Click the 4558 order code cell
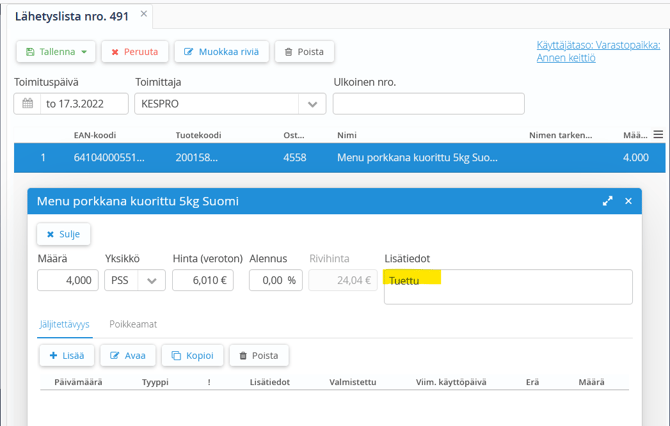The width and height of the screenshot is (670, 426). click(295, 158)
